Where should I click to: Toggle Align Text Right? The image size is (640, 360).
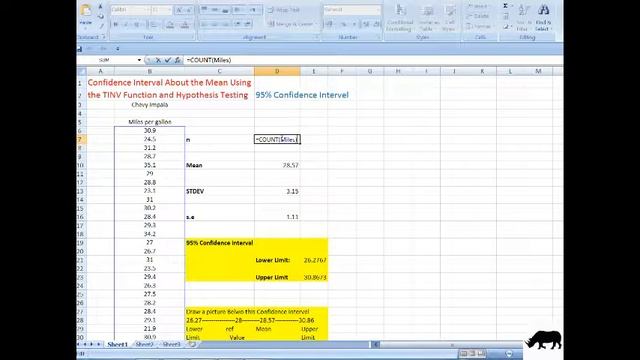225,24
